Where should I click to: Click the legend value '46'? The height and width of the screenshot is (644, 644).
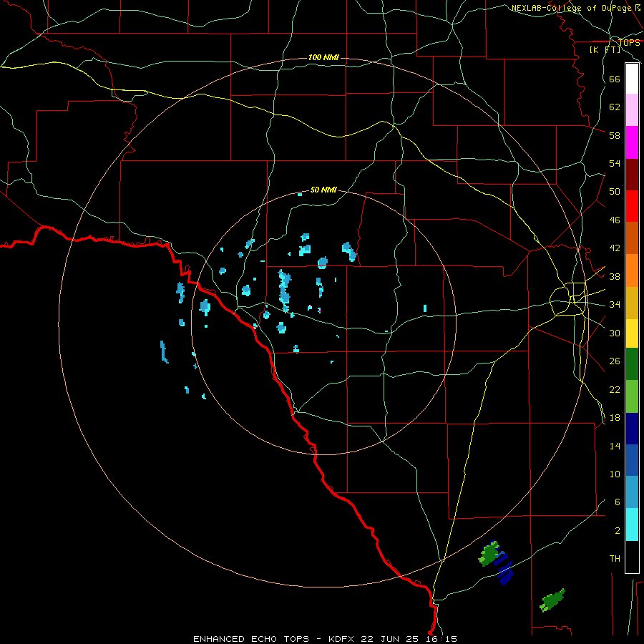615,220
